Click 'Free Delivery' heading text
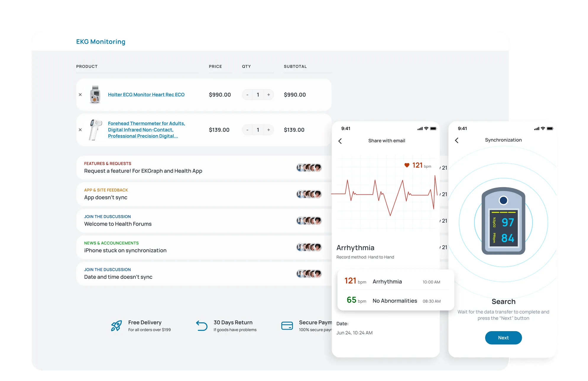The image size is (588, 381). coord(145,323)
